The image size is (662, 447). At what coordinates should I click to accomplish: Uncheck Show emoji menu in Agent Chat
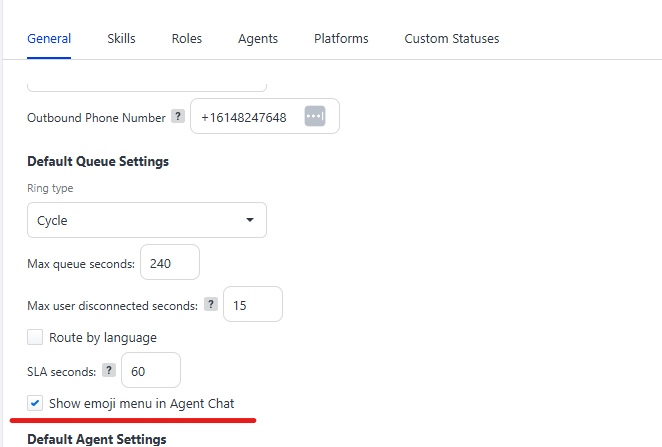[x=35, y=403]
